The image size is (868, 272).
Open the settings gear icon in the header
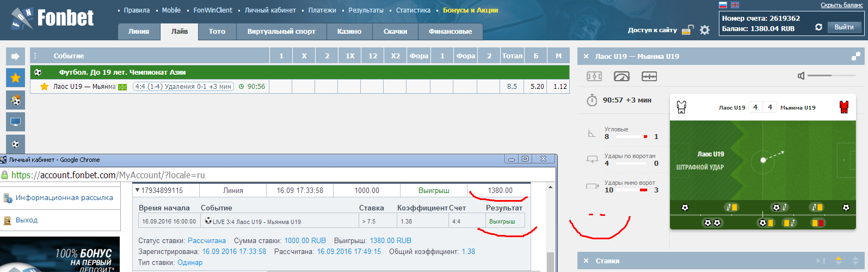pos(705,30)
